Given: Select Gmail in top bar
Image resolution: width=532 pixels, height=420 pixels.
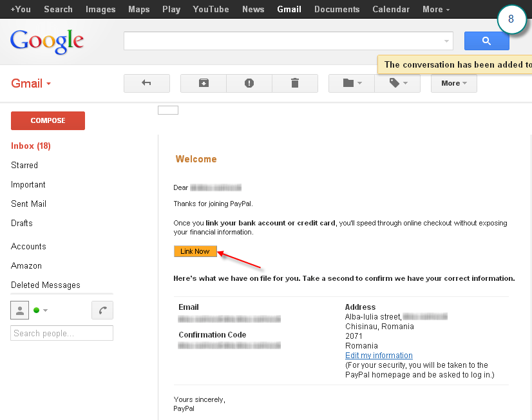Looking at the screenshot, I should click(289, 9).
